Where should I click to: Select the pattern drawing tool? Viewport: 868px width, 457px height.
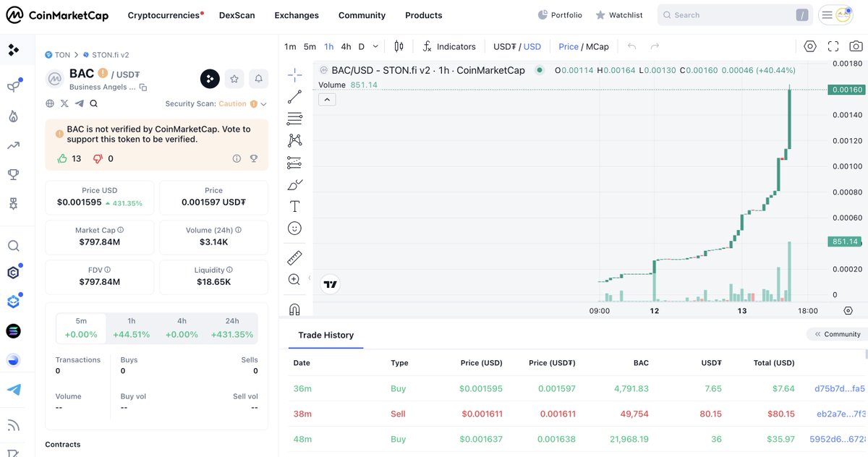[x=294, y=140]
